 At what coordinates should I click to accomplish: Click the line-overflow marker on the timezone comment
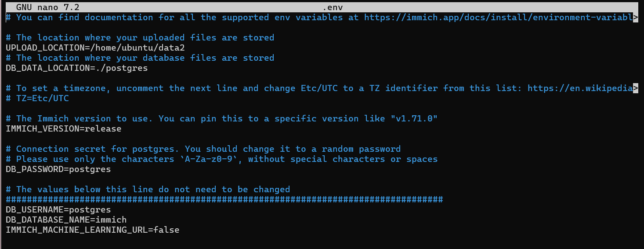pos(635,88)
